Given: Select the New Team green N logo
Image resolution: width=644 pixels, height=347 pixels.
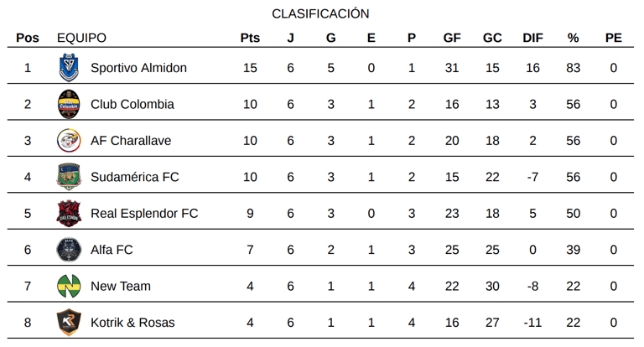Looking at the screenshot, I should [x=69, y=286].
